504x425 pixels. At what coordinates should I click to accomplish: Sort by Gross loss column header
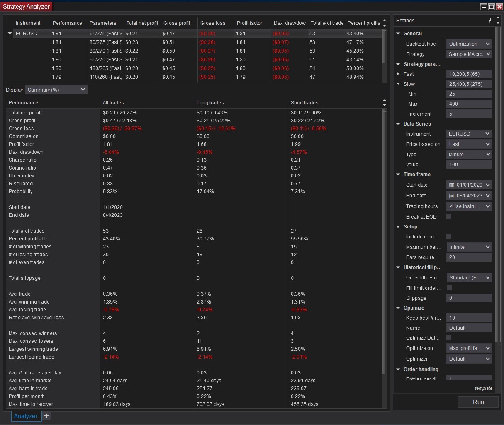216,23
